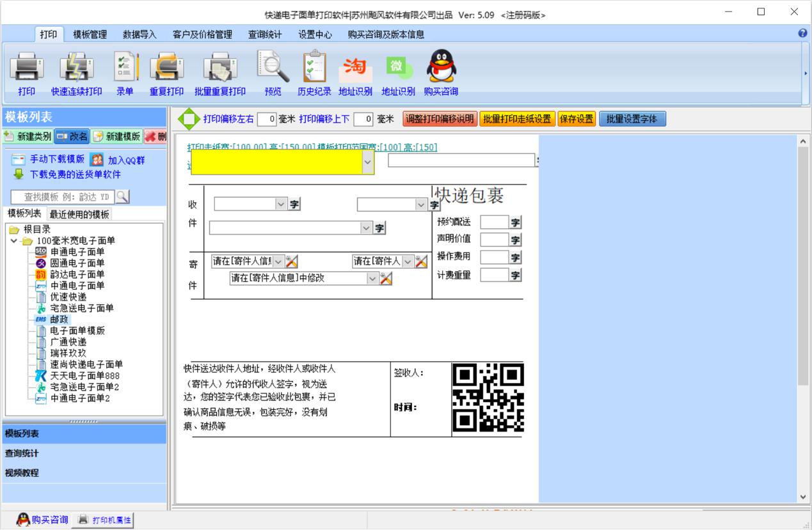
Task: Open the 录单 order entry tool
Action: [125, 67]
